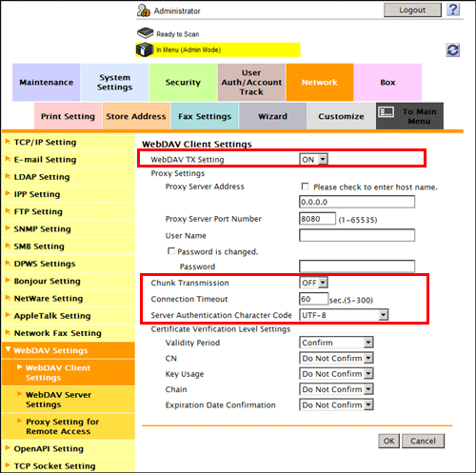This screenshot has width=476, height=473.
Task: Click the Ready to Scan scanner icon
Action: (146, 32)
